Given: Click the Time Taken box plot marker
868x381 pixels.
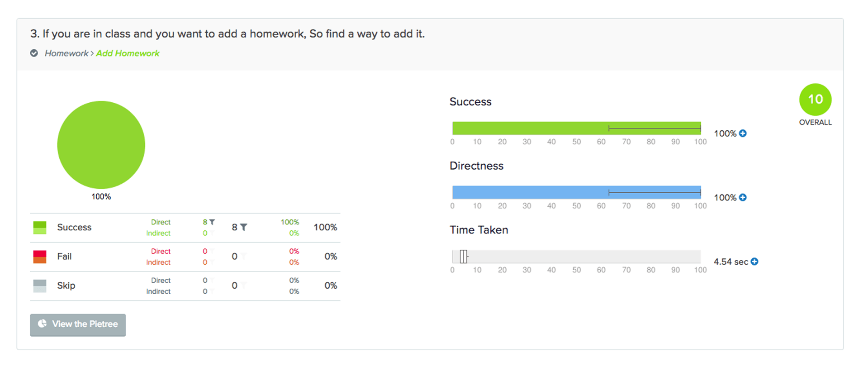Looking at the screenshot, I should pos(464,257).
